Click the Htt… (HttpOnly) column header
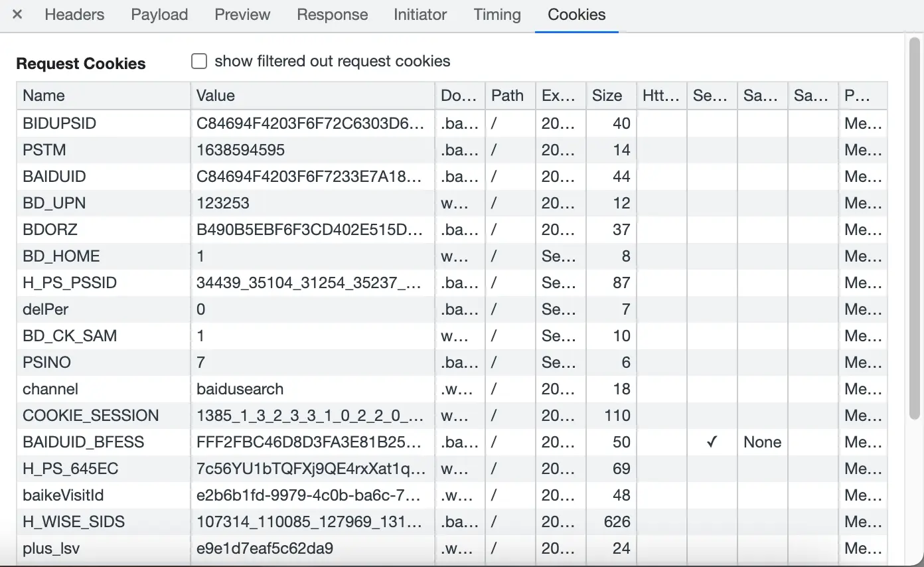This screenshot has height=567, width=924. [661, 96]
